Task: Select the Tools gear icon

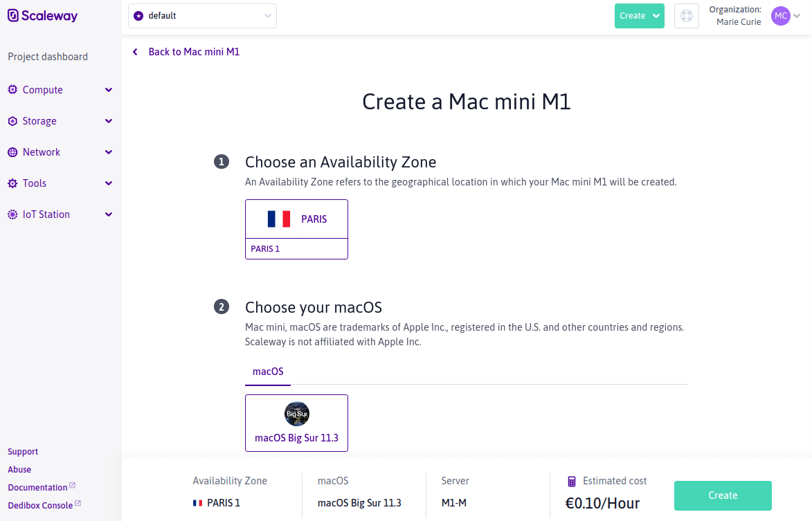Action: click(12, 183)
